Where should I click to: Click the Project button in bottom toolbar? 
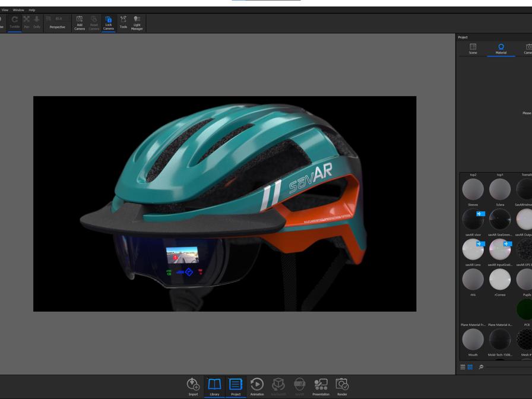236,383
